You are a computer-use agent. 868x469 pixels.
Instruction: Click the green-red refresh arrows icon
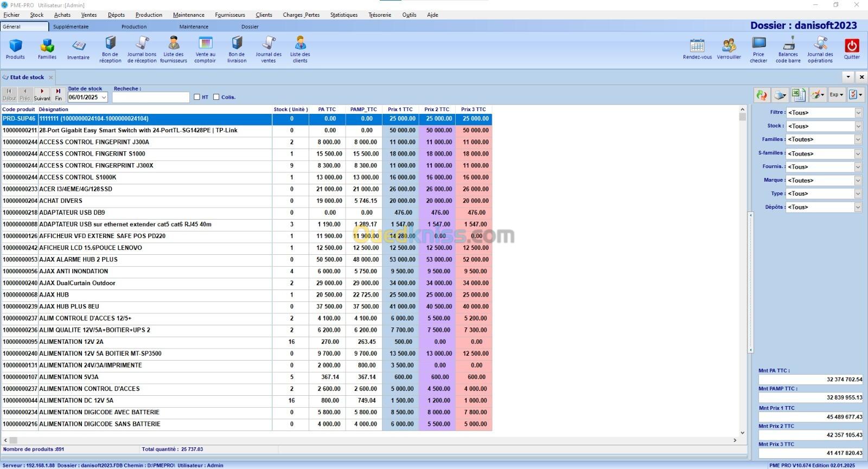[762, 95]
